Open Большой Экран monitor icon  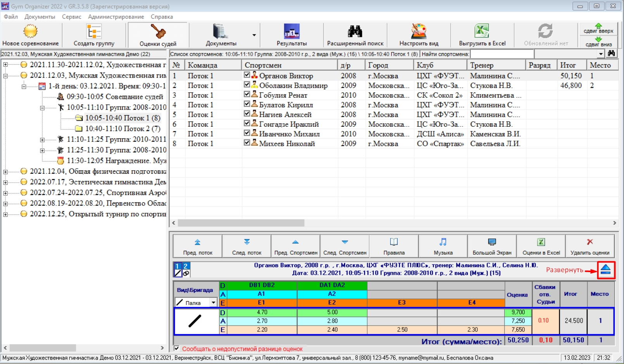point(492,242)
